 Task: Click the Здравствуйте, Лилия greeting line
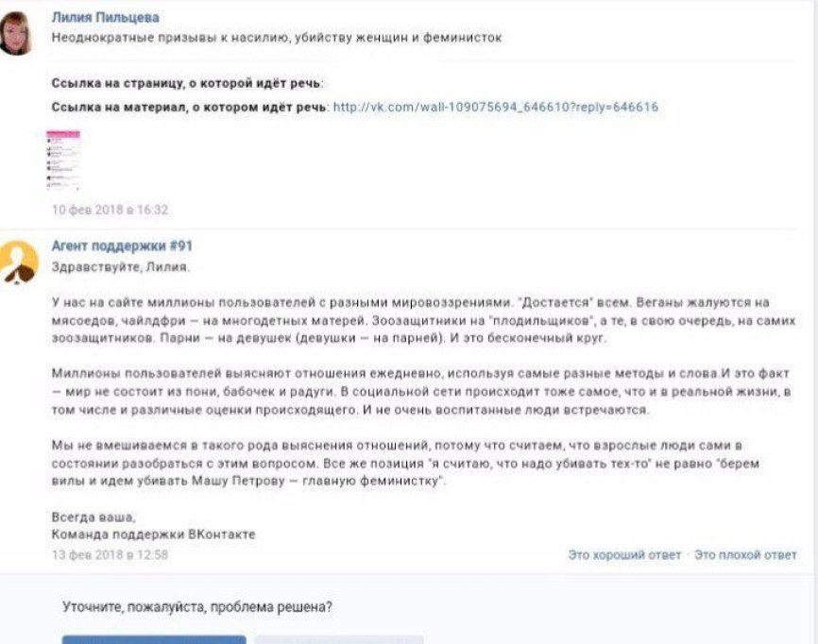pyautogui.click(x=120, y=266)
